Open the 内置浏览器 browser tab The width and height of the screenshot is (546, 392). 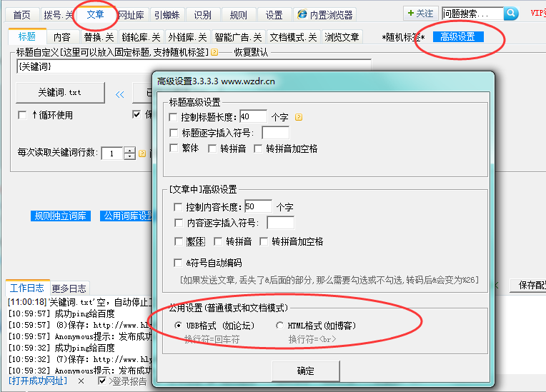[x=324, y=14]
